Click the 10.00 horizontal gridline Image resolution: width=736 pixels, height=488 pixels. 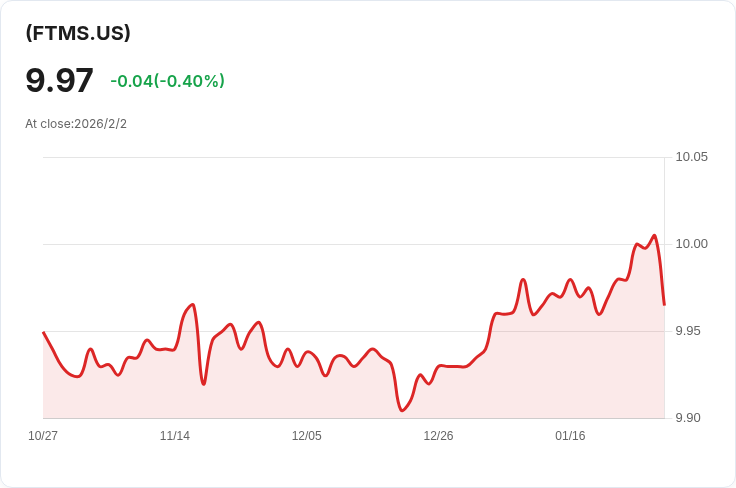point(300,244)
